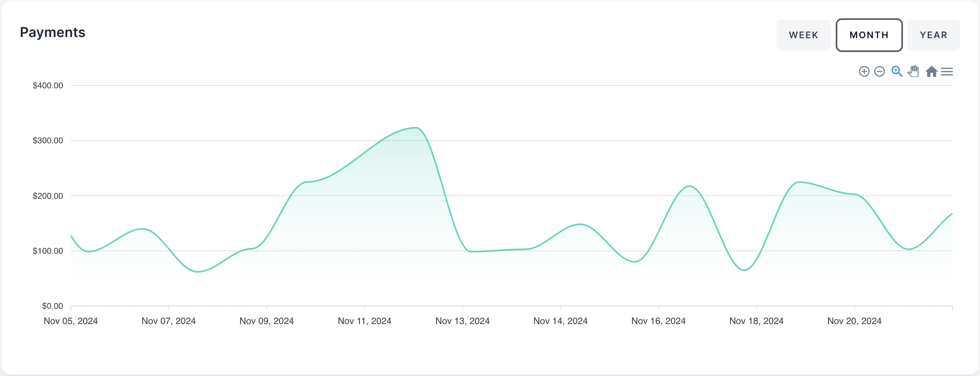Select the selection zoom magnifier tool

(x=897, y=71)
